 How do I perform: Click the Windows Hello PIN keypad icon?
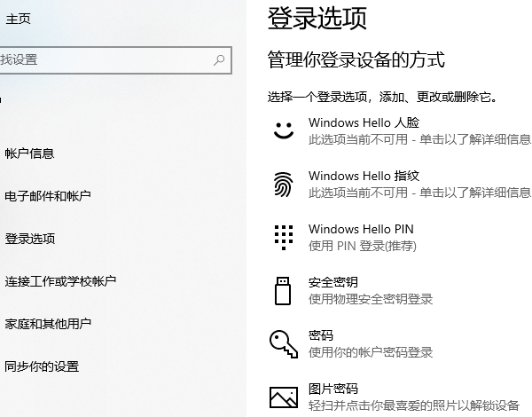(284, 238)
